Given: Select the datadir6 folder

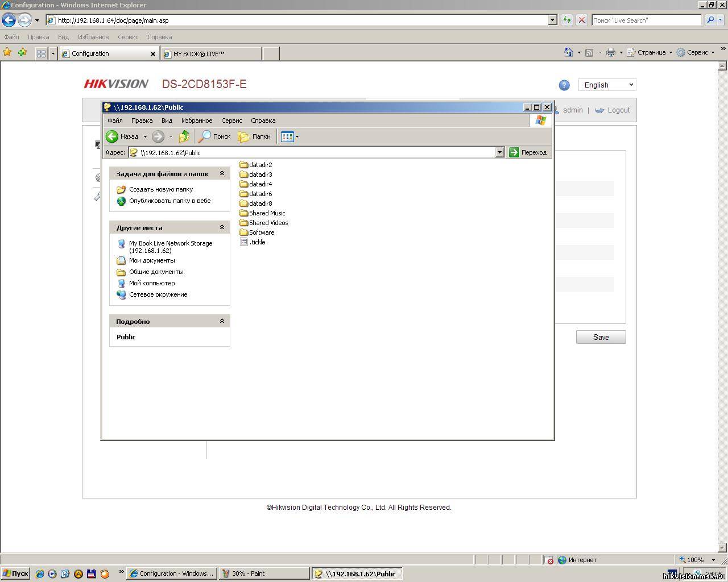Looking at the screenshot, I should coord(256,194).
